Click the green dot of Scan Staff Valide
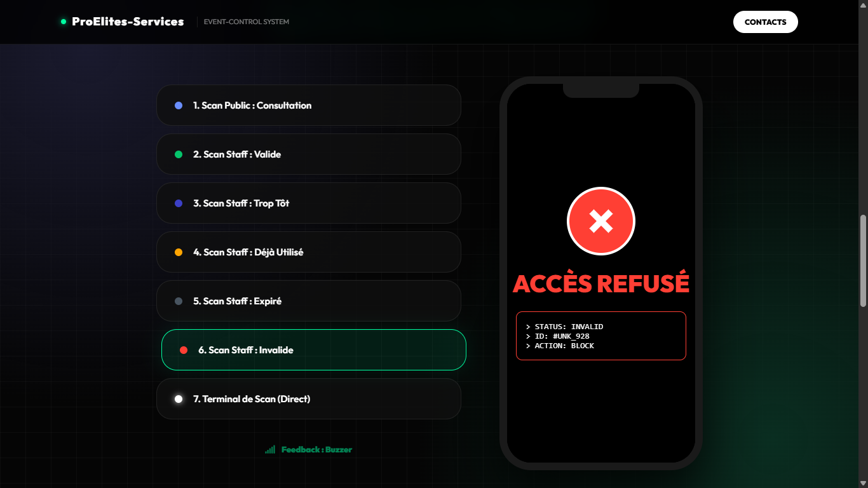Viewport: 868px width, 488px height. click(x=179, y=154)
